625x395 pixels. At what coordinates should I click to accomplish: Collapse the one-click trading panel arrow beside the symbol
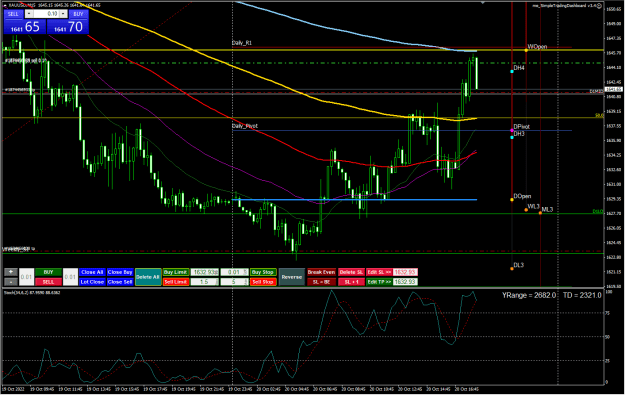point(5,6)
